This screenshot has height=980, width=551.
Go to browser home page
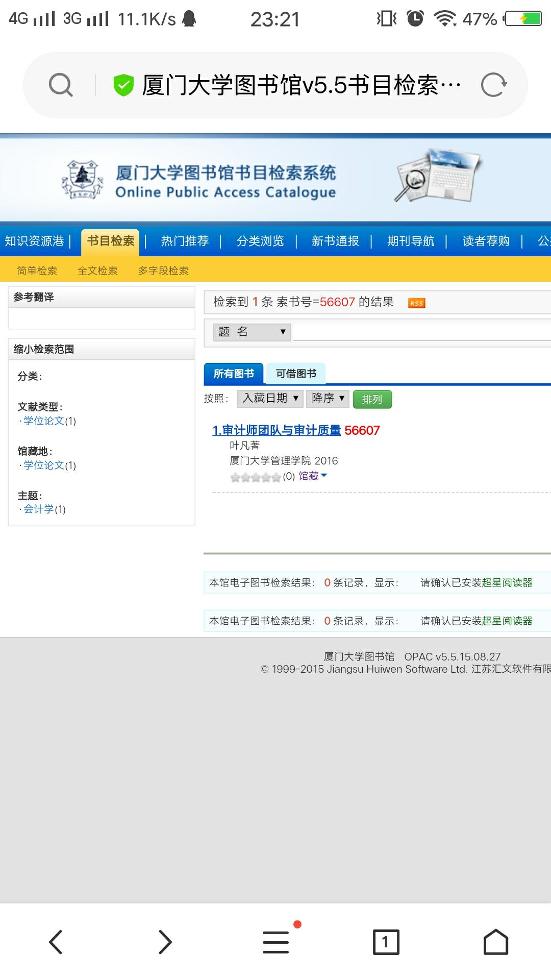click(x=495, y=942)
